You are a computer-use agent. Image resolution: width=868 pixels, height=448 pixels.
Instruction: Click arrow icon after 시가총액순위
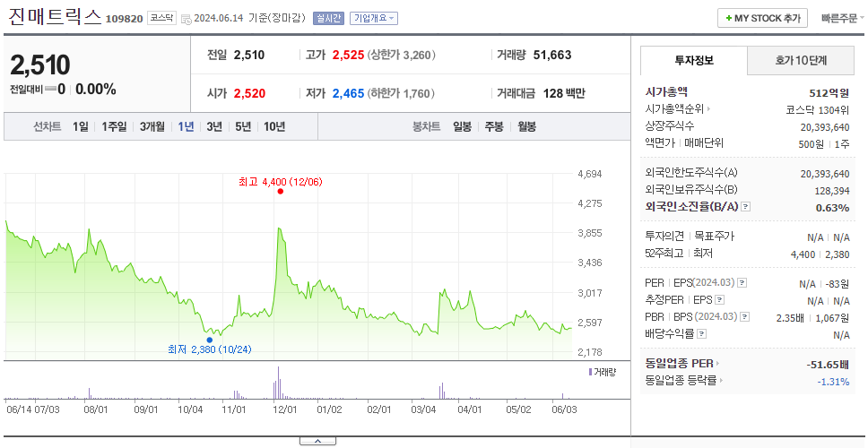[x=708, y=109]
